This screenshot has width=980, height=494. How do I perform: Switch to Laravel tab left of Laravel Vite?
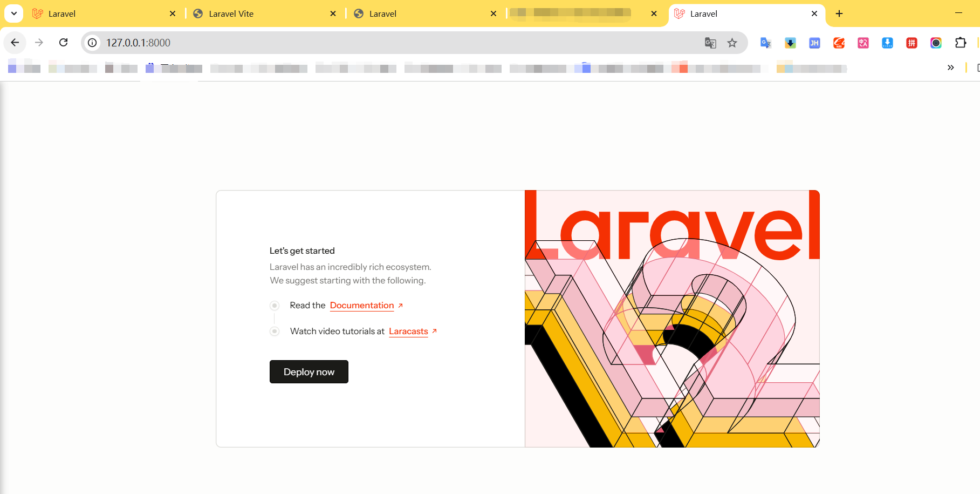(104, 13)
